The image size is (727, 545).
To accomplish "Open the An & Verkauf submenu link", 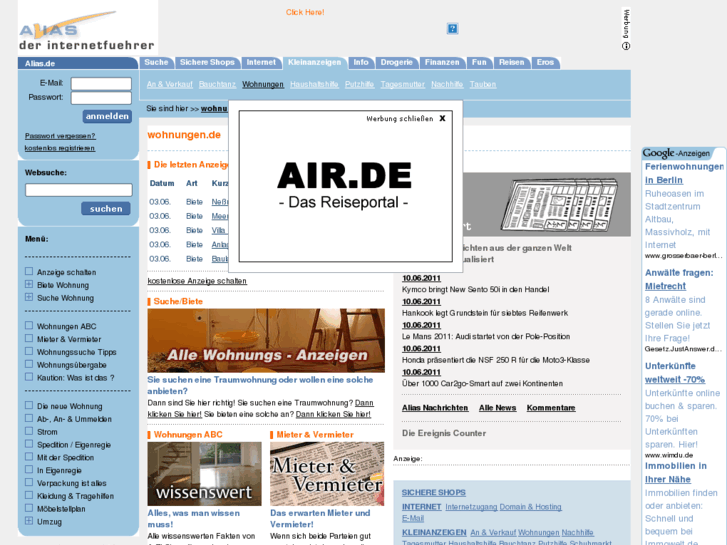I will pos(170,84).
